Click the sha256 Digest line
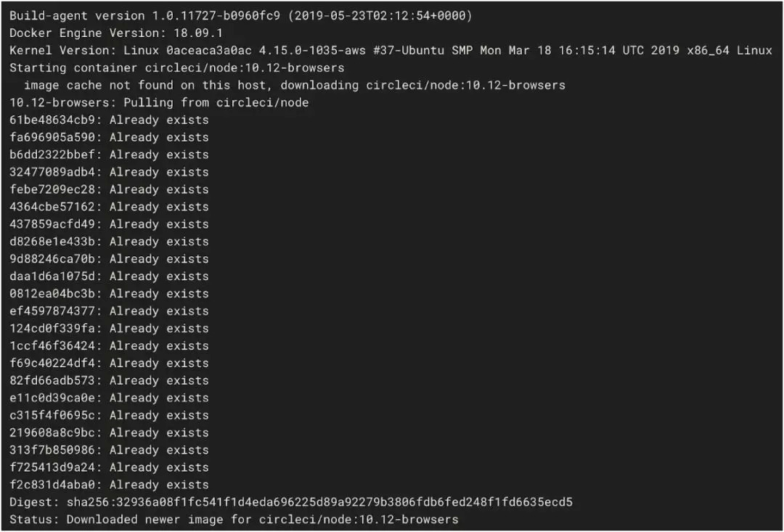The height and width of the screenshot is (532, 784). [291, 502]
